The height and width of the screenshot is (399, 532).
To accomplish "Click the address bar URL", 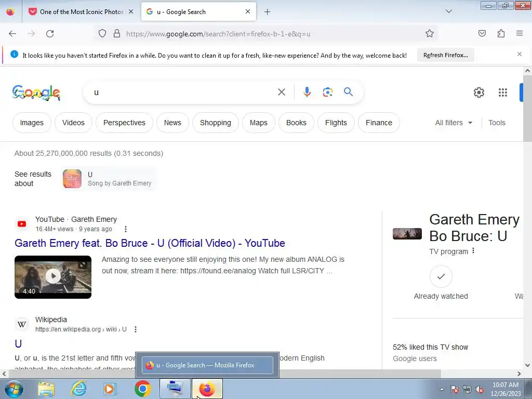I will coord(218,34).
